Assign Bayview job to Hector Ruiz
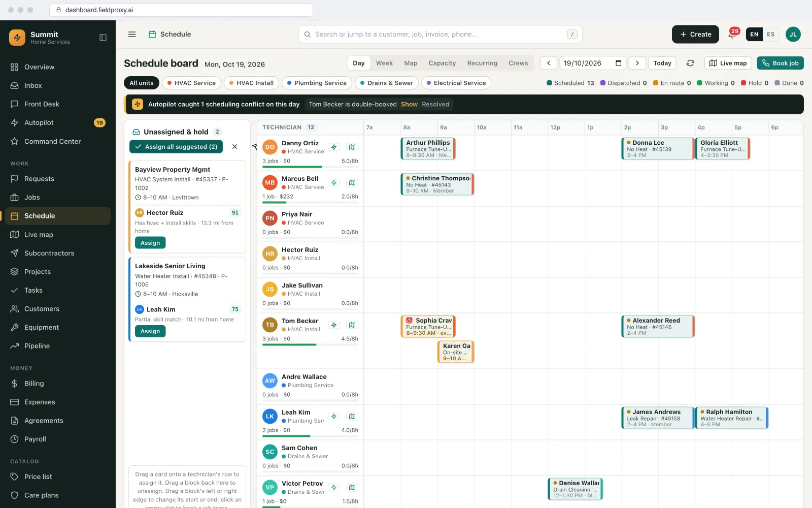 click(x=150, y=243)
